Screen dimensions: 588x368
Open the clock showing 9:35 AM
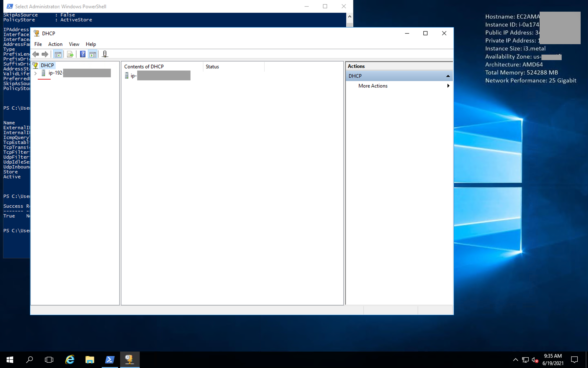pyautogui.click(x=553, y=359)
